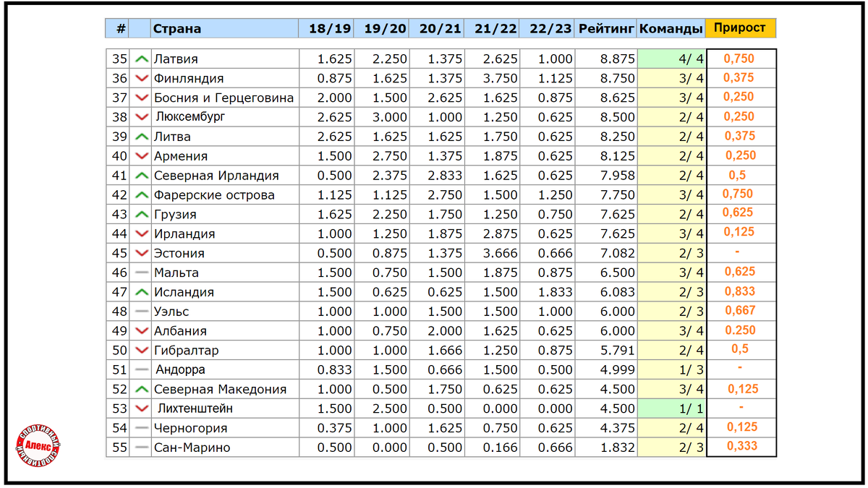This screenshot has height=488, width=868.
Task: Click the red down arrow beside Лихтенштейн
Action: coord(142,409)
